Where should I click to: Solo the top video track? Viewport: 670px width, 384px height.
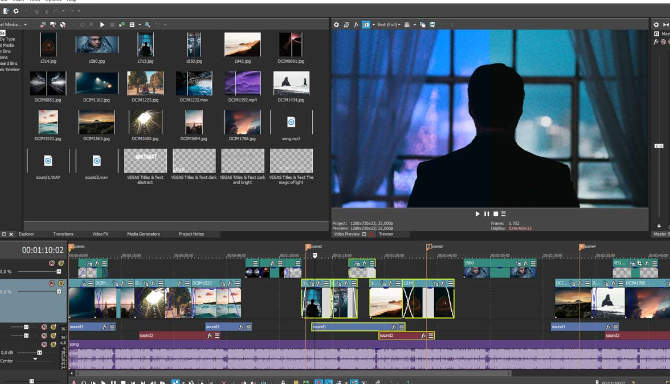click(61, 263)
